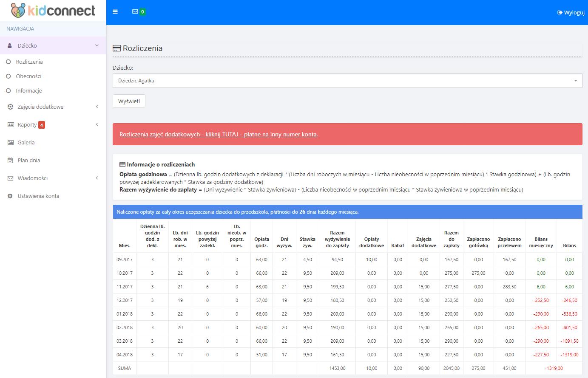Image resolution: width=588 pixels, height=378 pixels.
Task: Click the circle icon next to Informacje
Action: click(8, 90)
